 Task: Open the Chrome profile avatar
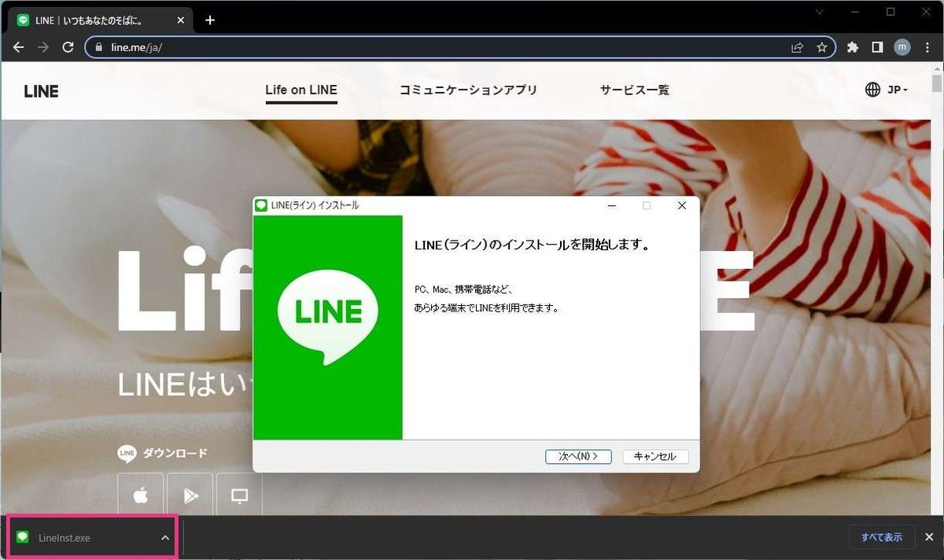click(x=902, y=47)
